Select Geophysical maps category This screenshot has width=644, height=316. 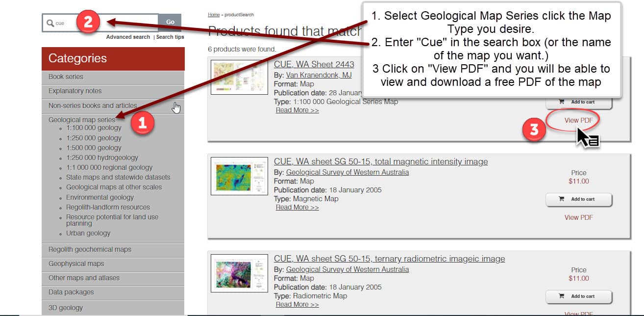[x=113, y=264]
